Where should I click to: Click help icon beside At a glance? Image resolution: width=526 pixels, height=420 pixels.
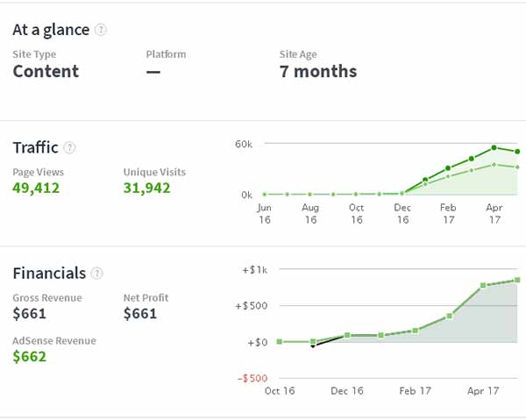point(101,30)
